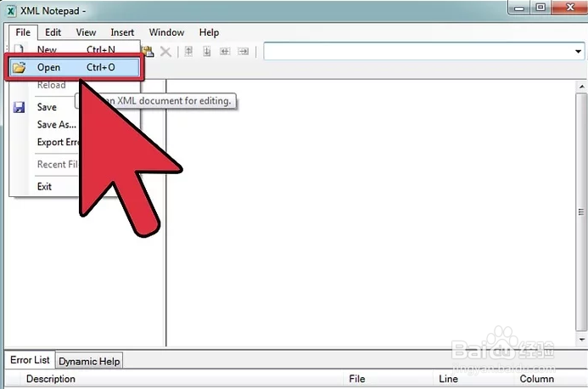Click the vertical scrollbar down arrow

[x=581, y=340]
